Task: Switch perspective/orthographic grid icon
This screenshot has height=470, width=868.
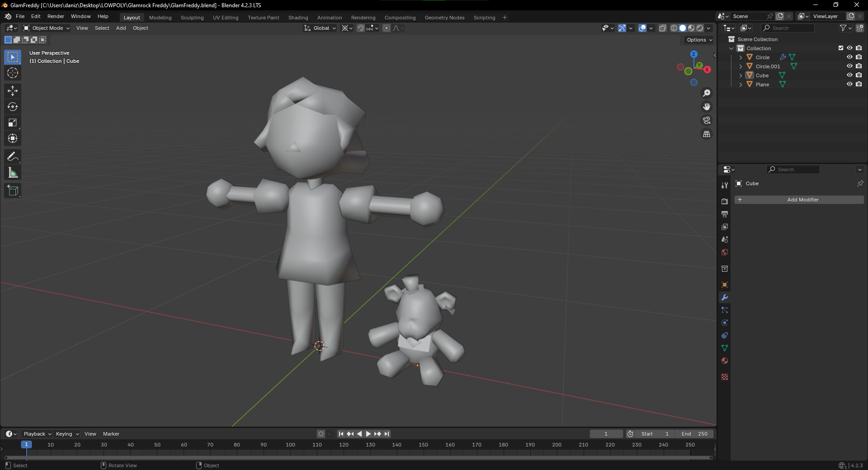Action: tap(707, 134)
